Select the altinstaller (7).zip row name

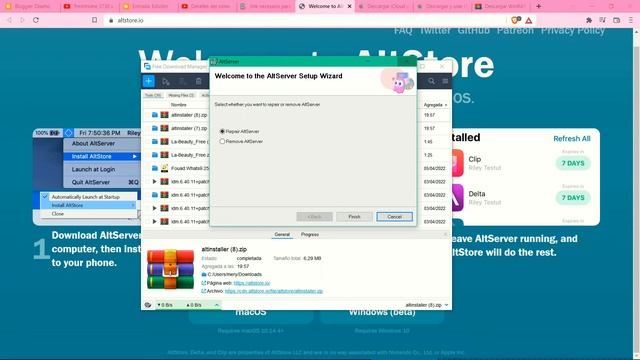tap(189, 128)
